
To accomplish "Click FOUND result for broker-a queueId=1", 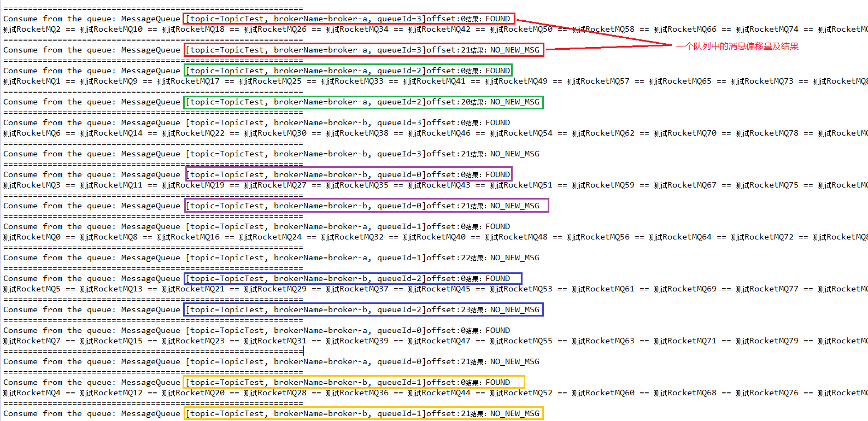I will tap(497, 226).
